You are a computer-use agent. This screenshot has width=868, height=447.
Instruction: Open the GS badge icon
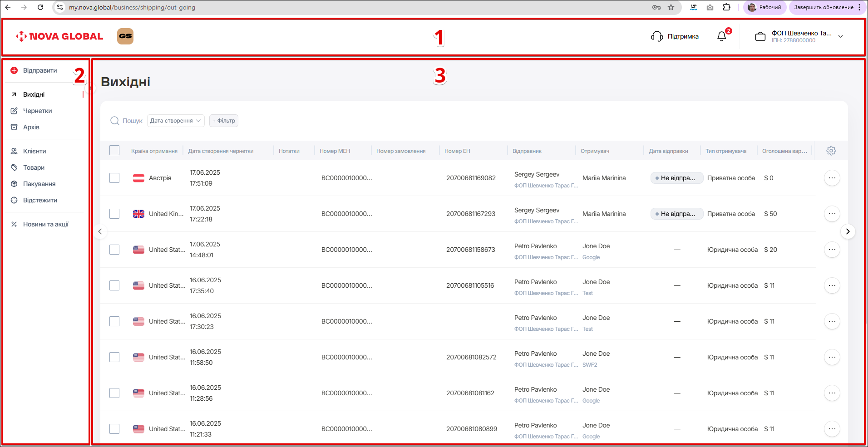click(125, 36)
